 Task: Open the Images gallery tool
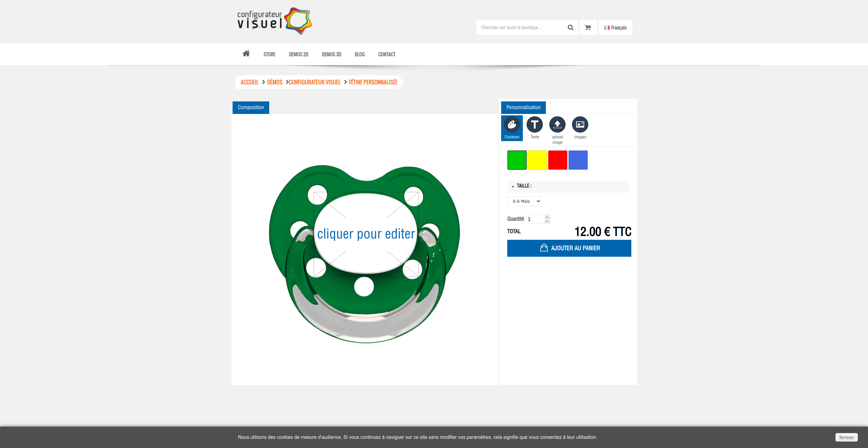580,128
